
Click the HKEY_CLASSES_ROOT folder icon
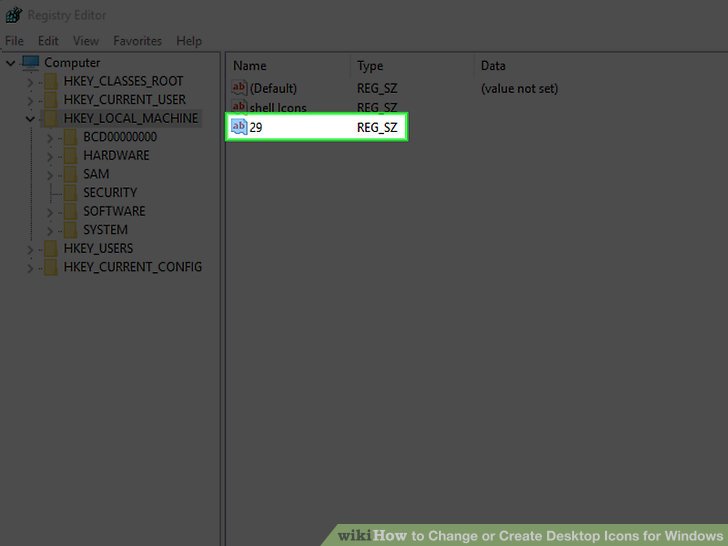coord(51,81)
